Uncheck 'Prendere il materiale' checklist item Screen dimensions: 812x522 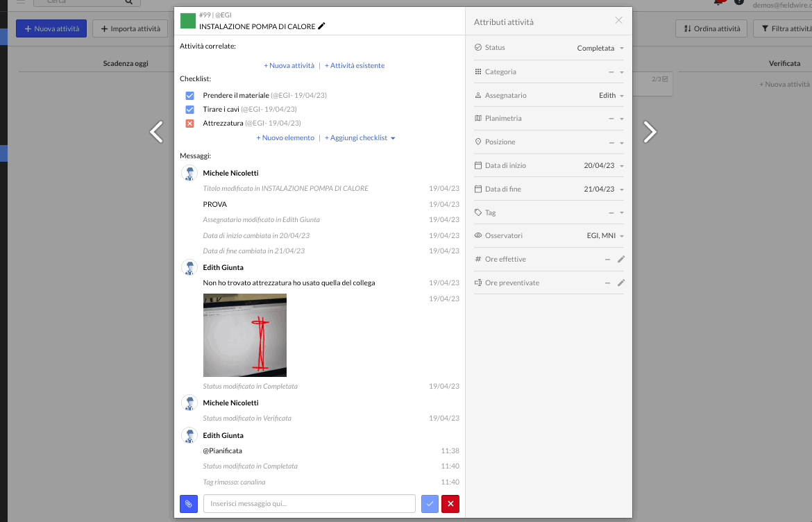[189, 95]
